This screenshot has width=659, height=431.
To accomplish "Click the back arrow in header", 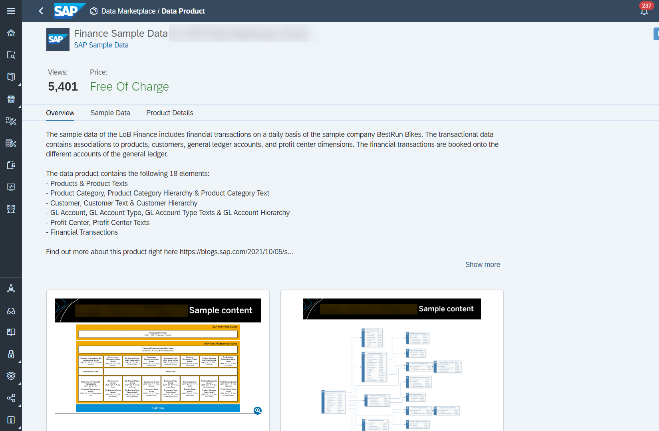I will [41, 11].
